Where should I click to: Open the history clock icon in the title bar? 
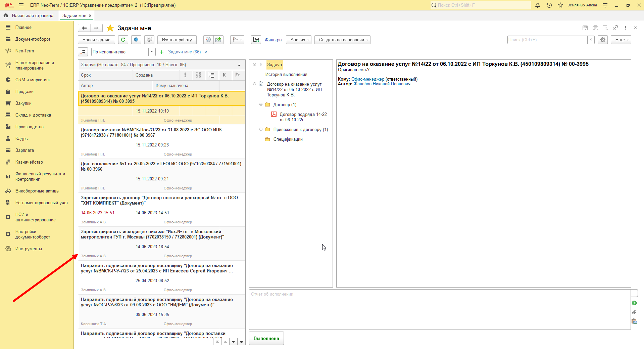coord(549,5)
